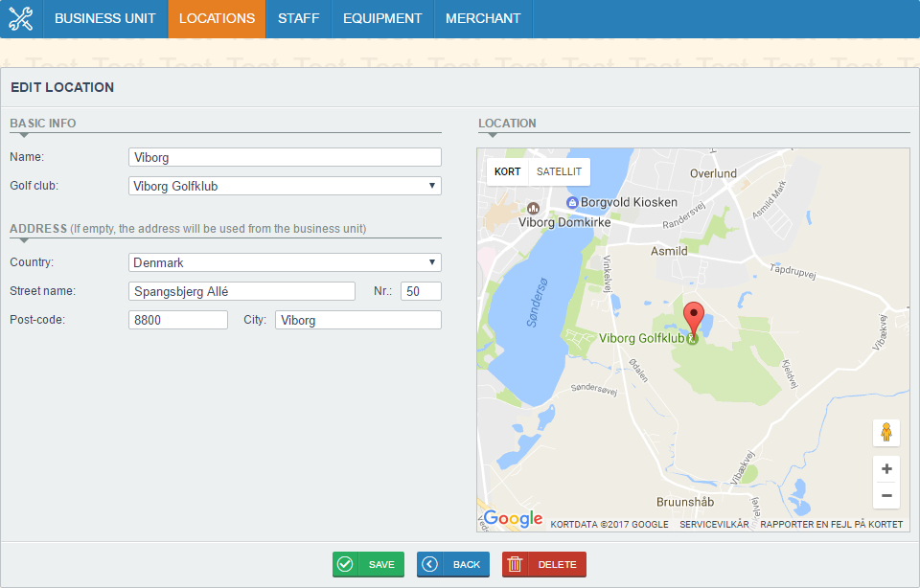This screenshot has width=920, height=588.
Task: Open the Country dropdown
Action: click(285, 262)
